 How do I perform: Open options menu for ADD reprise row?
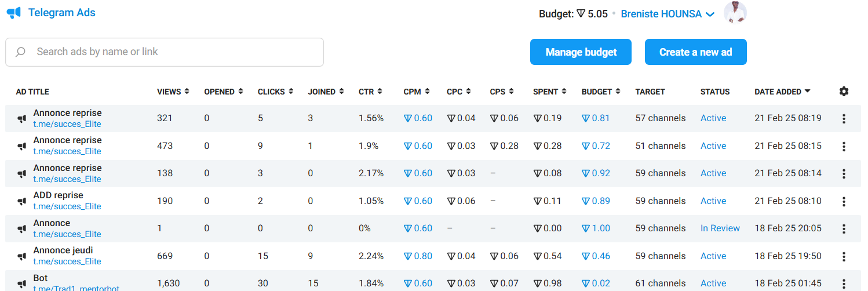[844, 201]
